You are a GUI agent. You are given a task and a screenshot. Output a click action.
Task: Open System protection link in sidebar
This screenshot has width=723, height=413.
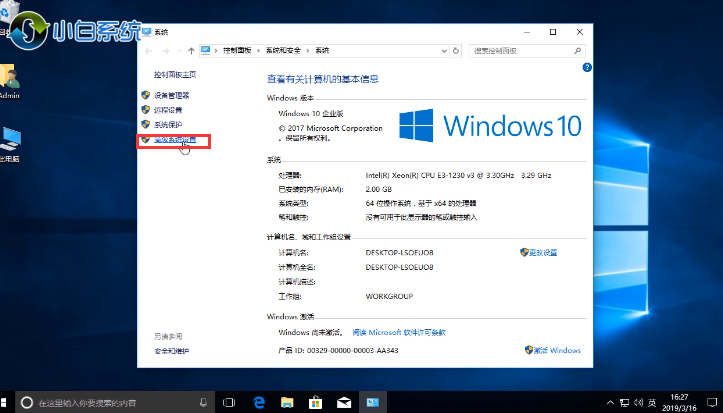pos(168,124)
